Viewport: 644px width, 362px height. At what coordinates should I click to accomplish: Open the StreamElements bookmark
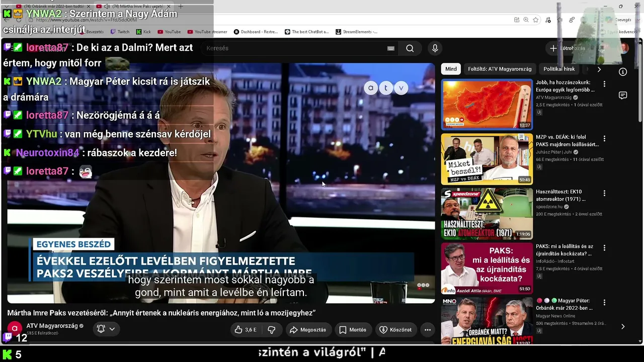point(356,32)
